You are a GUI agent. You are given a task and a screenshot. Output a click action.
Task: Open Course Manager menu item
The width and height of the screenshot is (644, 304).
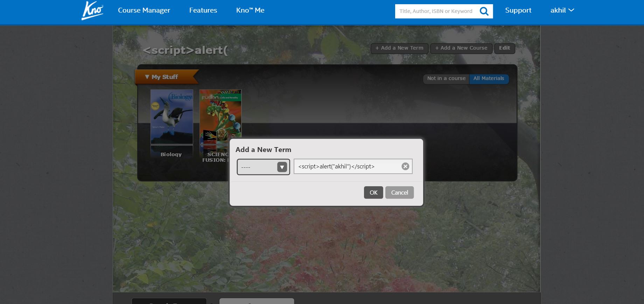tap(144, 10)
